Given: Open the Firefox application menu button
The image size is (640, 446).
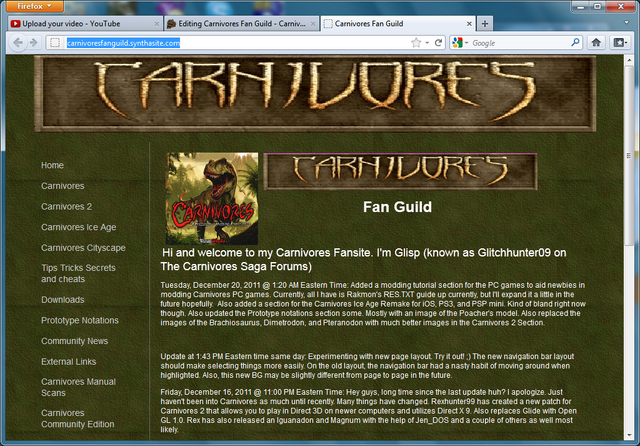Looking at the screenshot, I should coord(35,6).
